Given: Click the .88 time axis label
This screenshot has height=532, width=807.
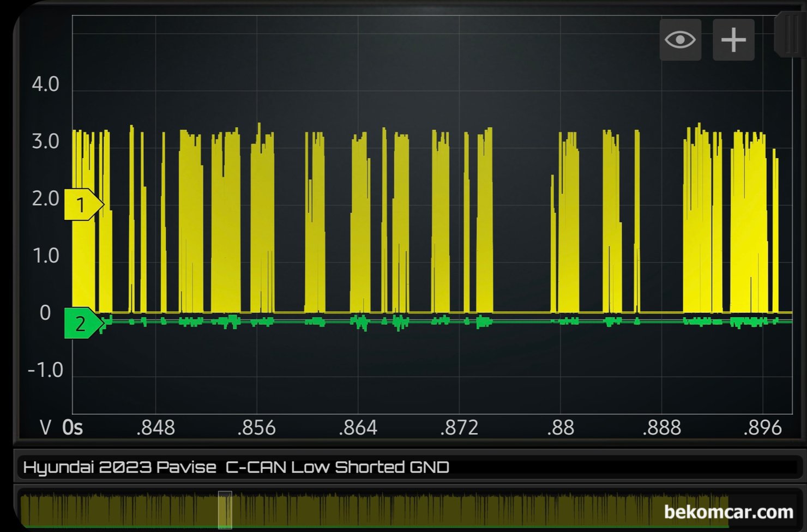Looking at the screenshot, I should coord(561,428).
